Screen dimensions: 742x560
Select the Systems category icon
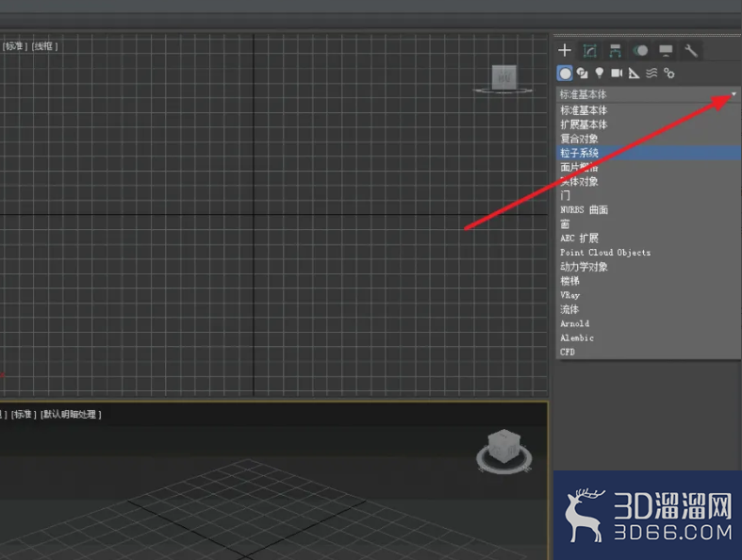click(x=669, y=74)
